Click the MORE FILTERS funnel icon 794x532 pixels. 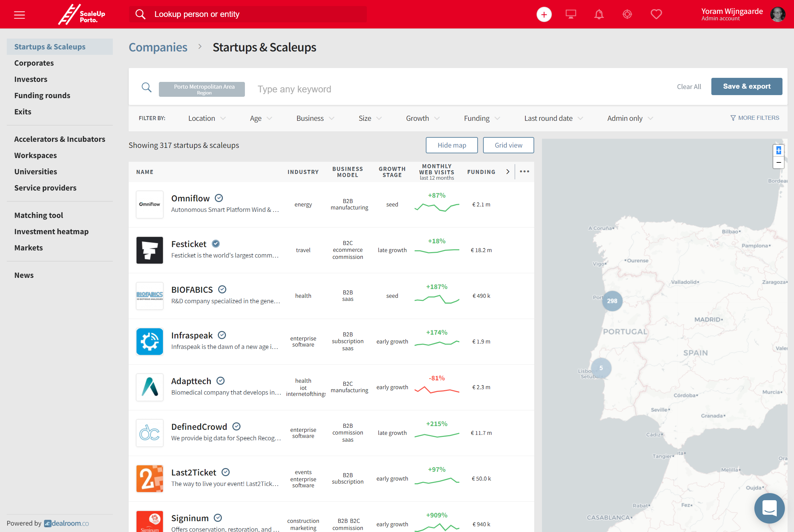[733, 118]
